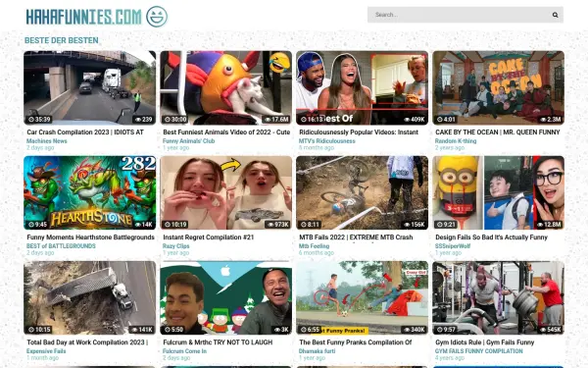Click title 'Gym Idiots Rule | Gym Fails Funny'

pos(484,342)
